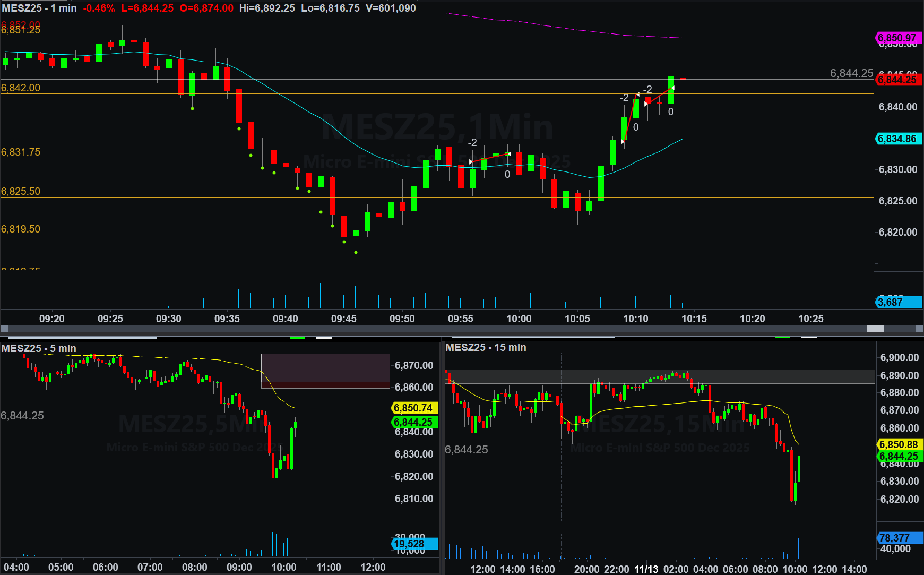Click the shaded zone rectangle on 5 min chart

point(325,368)
